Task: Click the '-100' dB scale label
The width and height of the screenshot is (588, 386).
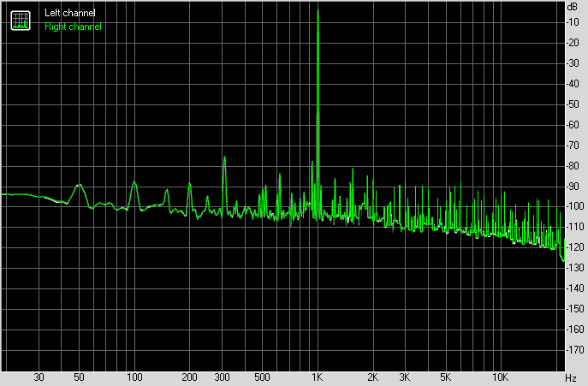Action: [x=575, y=206]
